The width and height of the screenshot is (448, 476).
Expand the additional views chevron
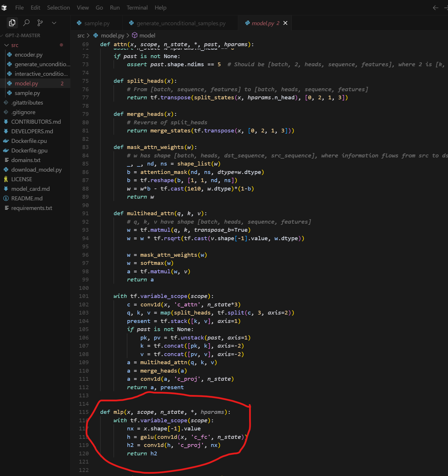(54, 23)
